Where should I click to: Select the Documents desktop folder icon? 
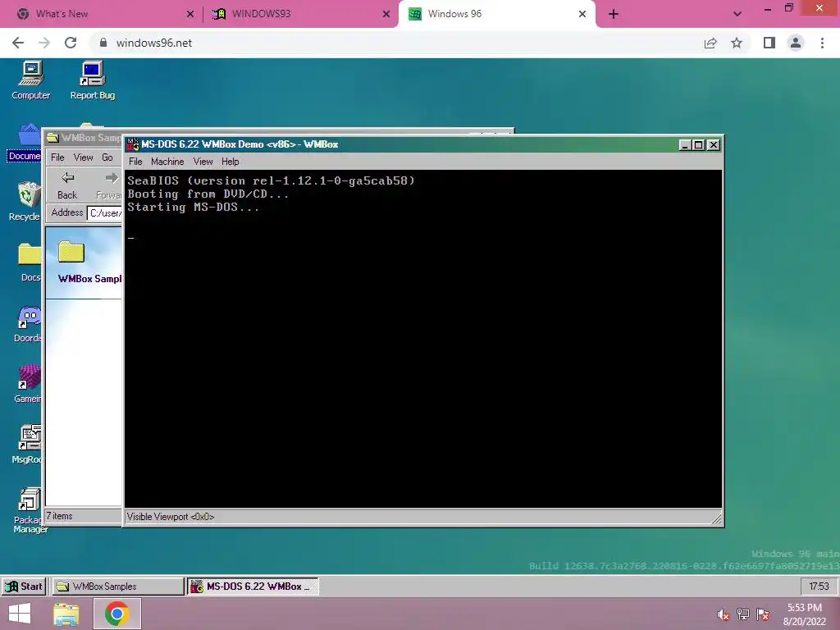(25, 143)
